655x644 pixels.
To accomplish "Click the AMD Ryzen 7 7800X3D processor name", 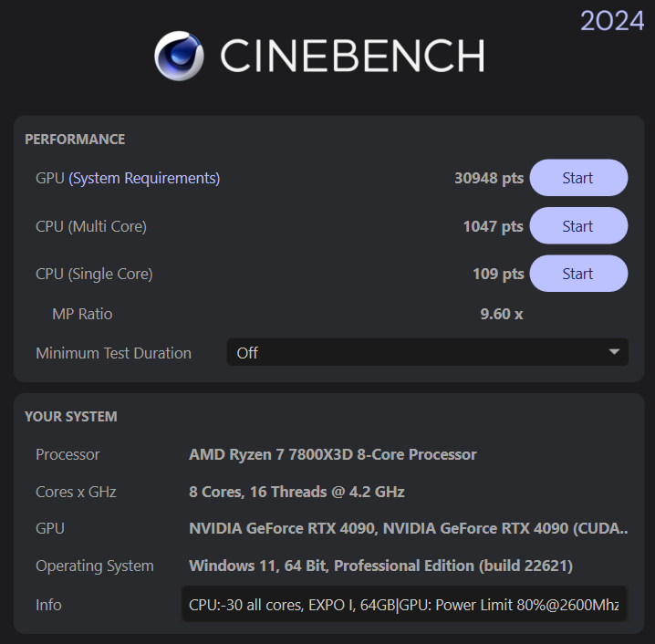I will click(332, 454).
